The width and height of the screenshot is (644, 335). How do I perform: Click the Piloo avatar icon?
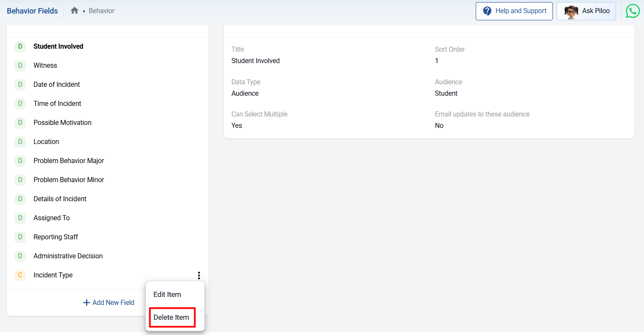point(571,11)
